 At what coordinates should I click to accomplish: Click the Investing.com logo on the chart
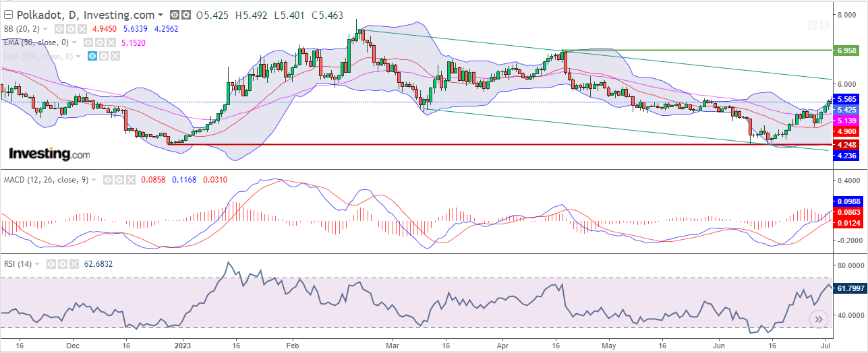point(49,154)
